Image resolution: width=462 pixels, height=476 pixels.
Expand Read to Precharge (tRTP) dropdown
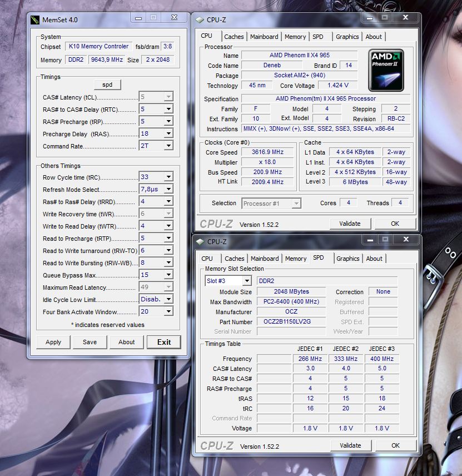coord(168,238)
